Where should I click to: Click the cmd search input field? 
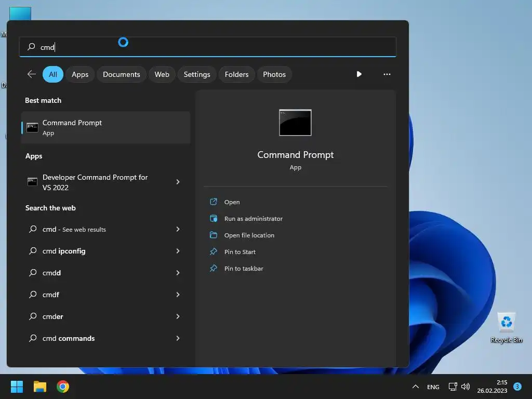click(x=208, y=47)
